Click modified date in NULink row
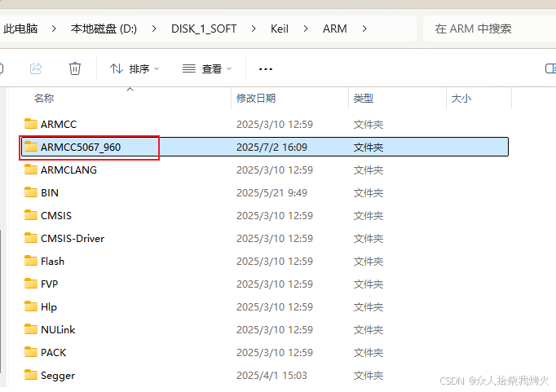 coord(275,329)
